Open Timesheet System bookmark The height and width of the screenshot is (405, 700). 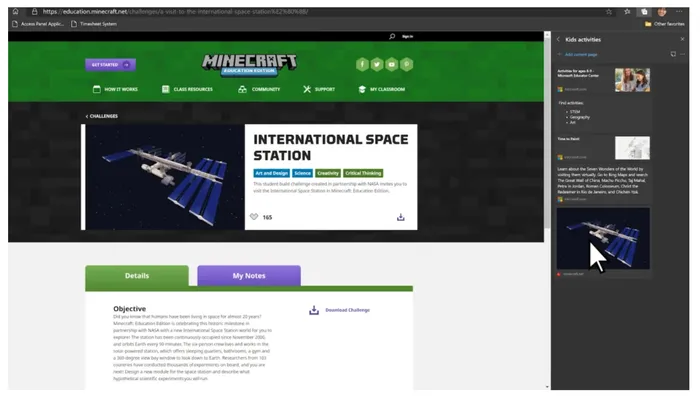pos(94,24)
